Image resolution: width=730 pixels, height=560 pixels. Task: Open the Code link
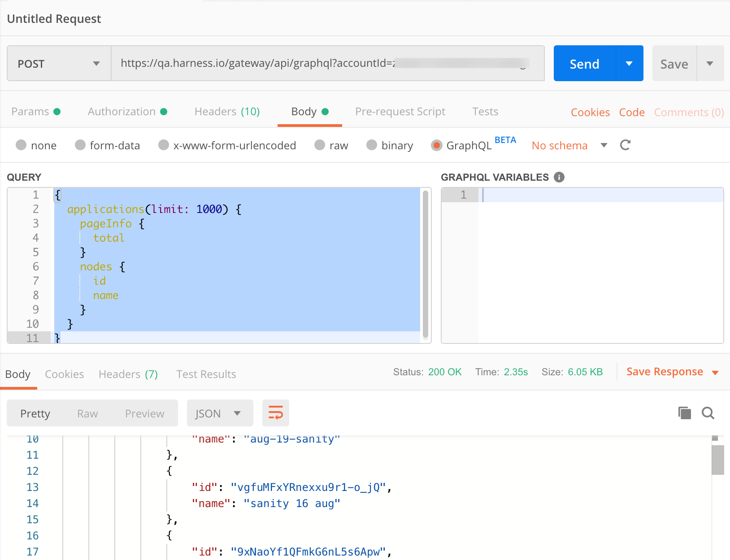point(632,112)
